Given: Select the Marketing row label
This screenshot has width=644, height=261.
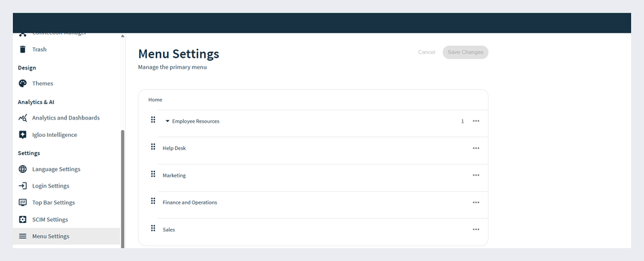Looking at the screenshot, I should click(x=174, y=175).
